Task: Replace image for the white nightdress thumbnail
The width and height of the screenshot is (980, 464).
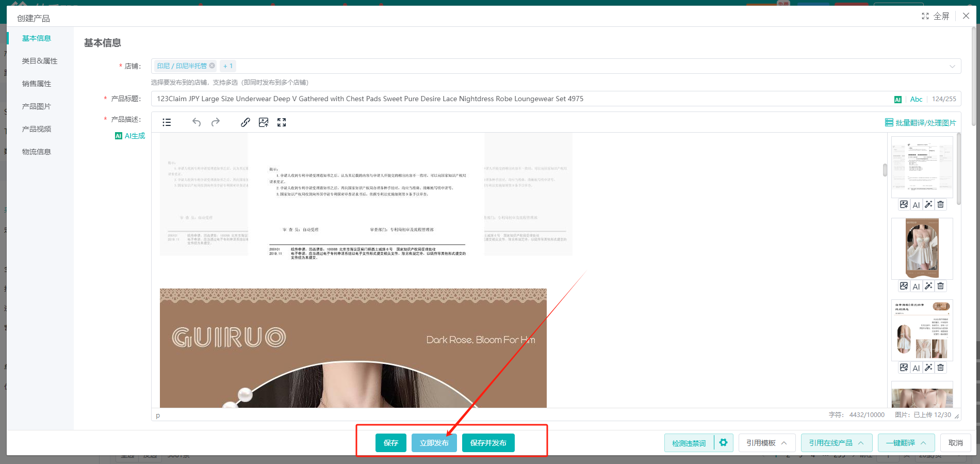Action: [904, 286]
